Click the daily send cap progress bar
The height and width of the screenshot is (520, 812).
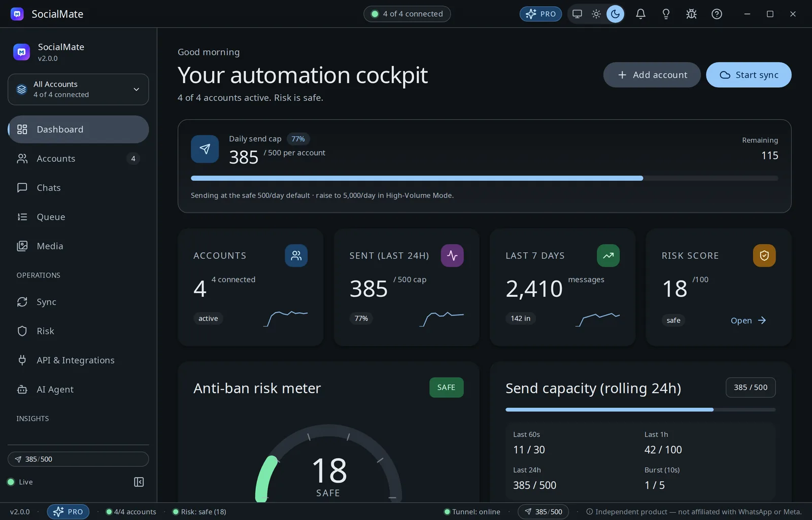tap(484, 178)
